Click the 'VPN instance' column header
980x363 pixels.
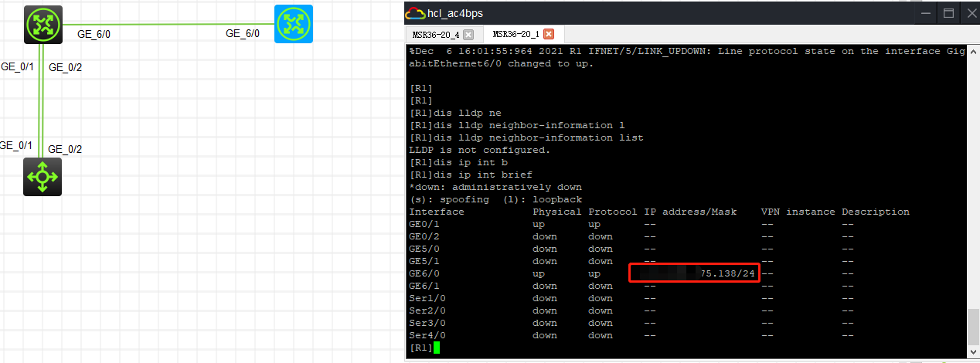798,212
